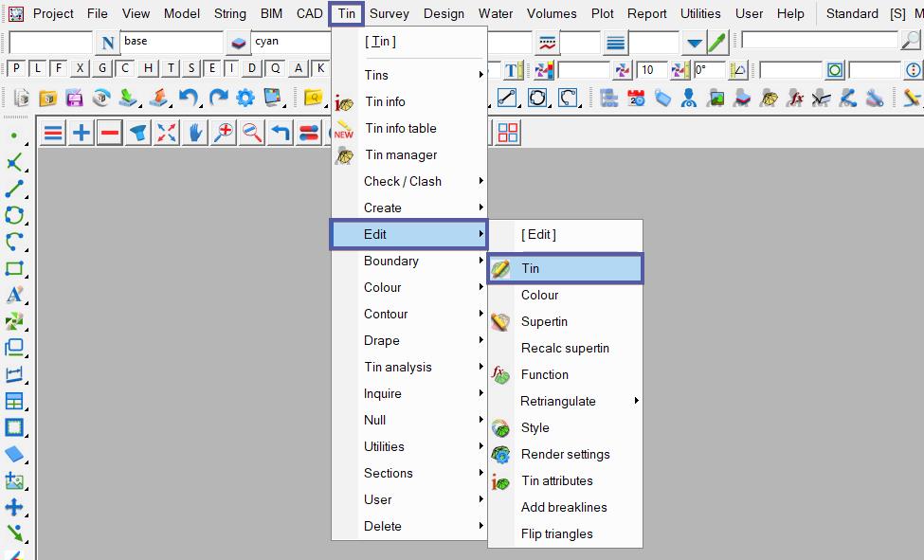Expand the Retriangulate submenu
This screenshot has width=924, height=560.
(x=566, y=401)
